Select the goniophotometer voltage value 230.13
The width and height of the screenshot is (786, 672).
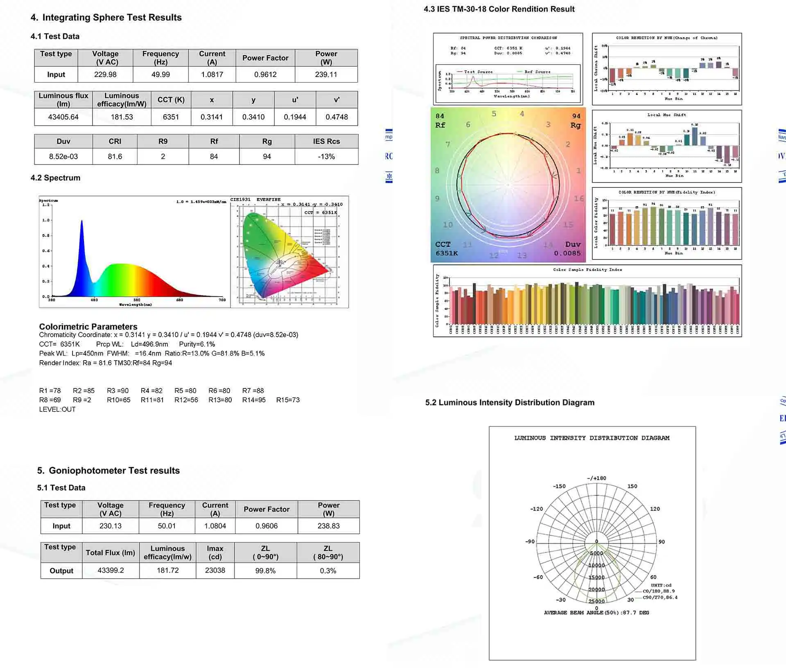click(x=111, y=526)
